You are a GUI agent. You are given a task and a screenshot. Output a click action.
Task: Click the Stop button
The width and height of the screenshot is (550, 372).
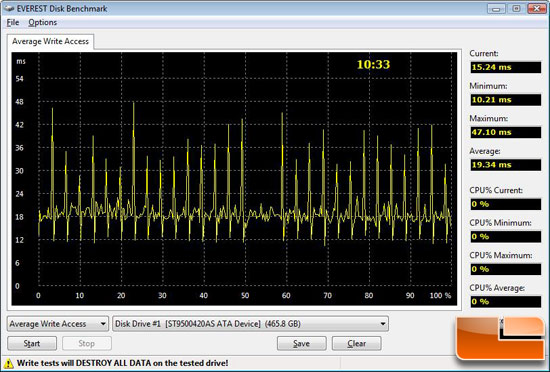pyautogui.click(x=87, y=343)
